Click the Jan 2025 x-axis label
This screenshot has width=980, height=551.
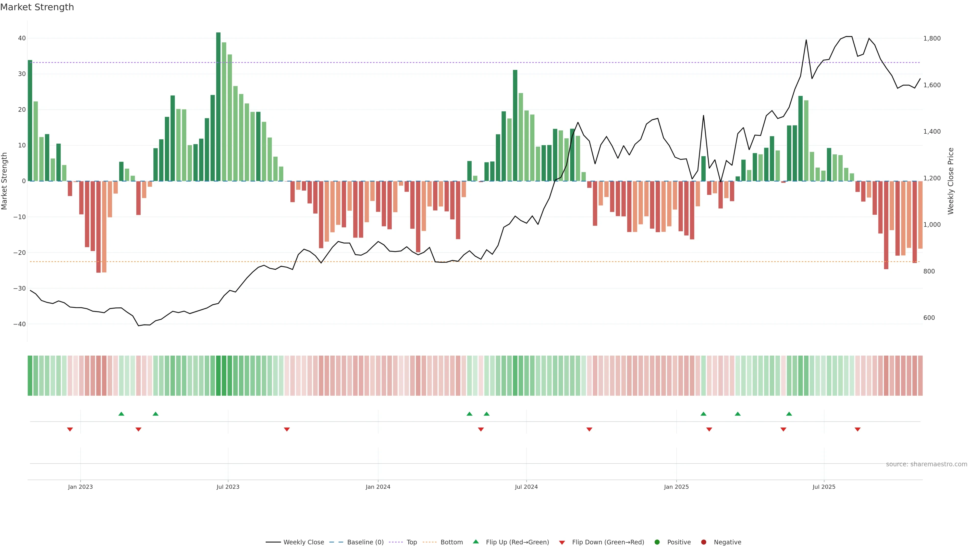pos(676,487)
